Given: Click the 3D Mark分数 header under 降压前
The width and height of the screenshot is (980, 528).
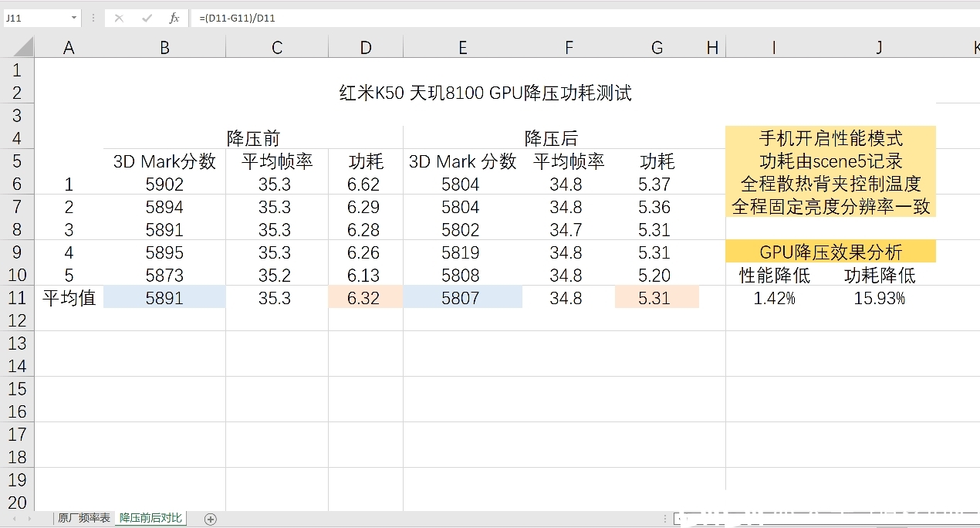Looking at the screenshot, I should click(164, 161).
